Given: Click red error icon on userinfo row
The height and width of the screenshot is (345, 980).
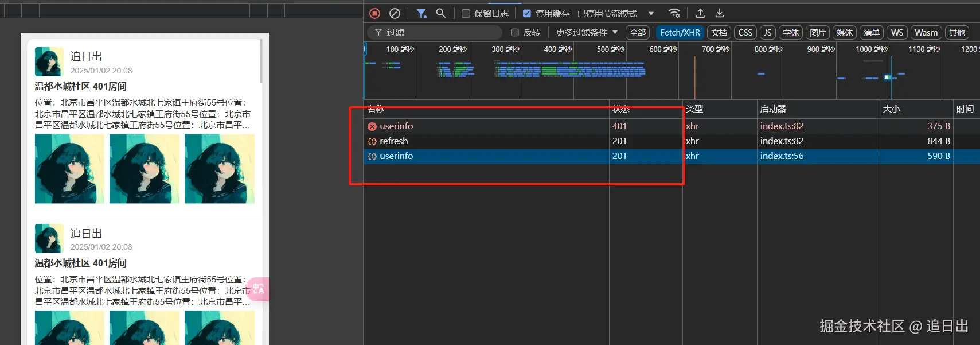Looking at the screenshot, I should point(372,126).
